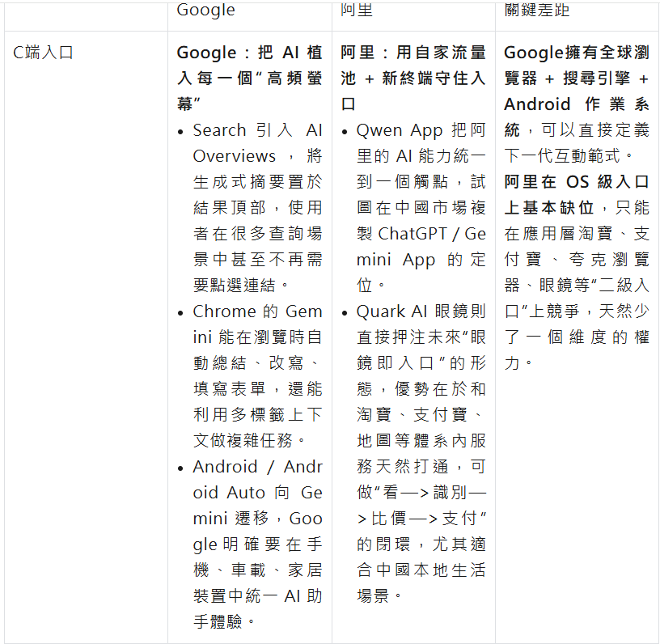
Task: Click the bullet dot before "Quark AI 眼鏡"
Action: click(x=345, y=312)
